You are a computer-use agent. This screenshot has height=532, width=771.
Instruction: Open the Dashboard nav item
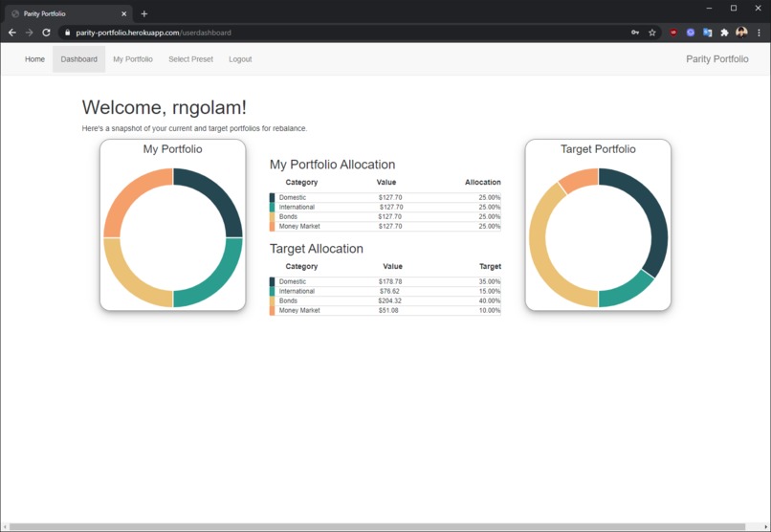point(78,59)
